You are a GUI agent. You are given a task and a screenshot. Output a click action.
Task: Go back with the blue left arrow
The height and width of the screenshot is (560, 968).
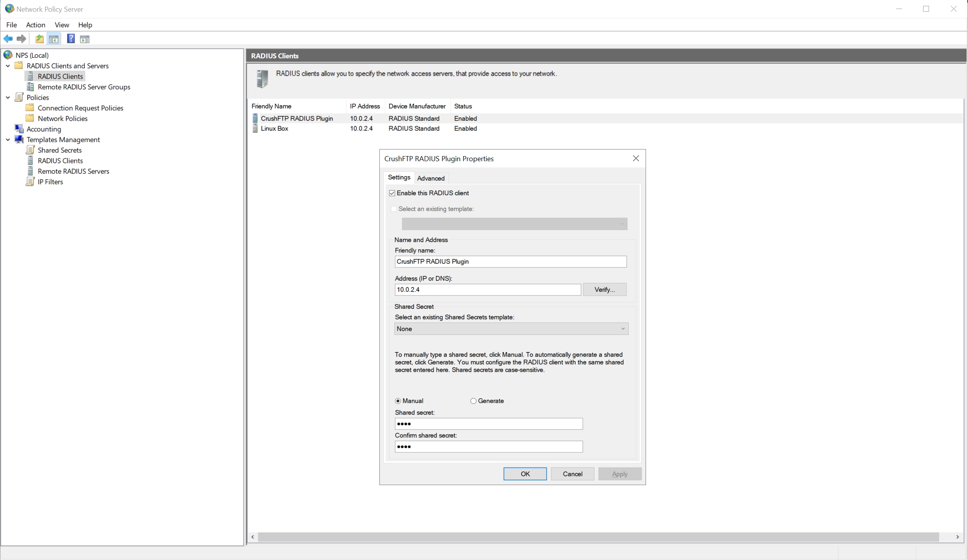pos(8,39)
